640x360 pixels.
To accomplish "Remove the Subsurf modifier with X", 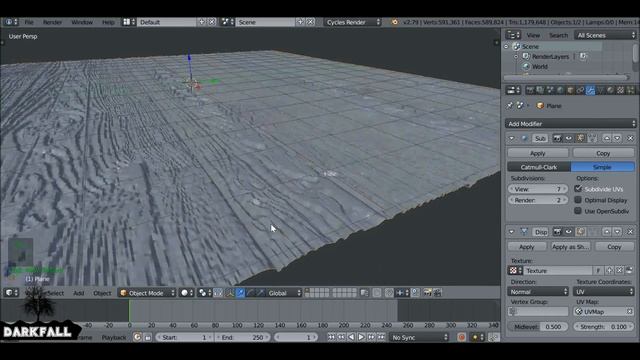I will [x=630, y=138].
